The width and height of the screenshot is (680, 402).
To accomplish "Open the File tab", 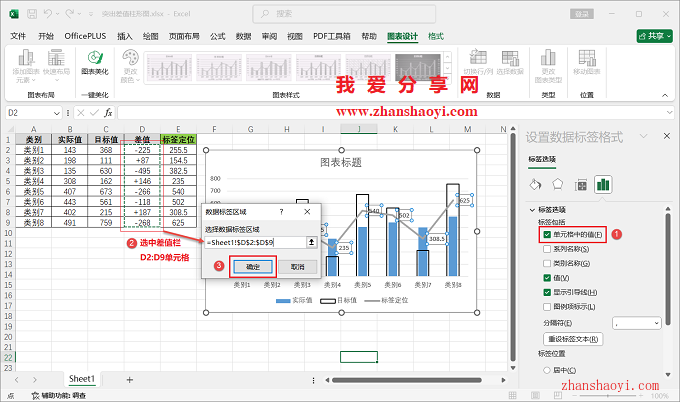I will (x=18, y=36).
